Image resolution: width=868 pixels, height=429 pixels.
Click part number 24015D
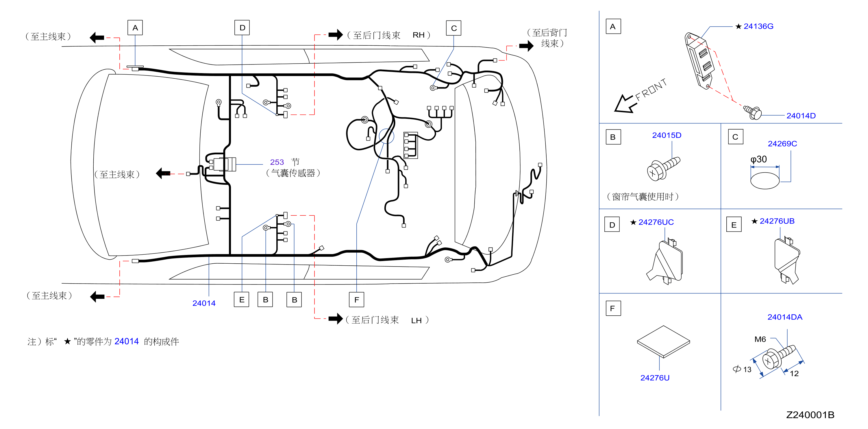667,136
